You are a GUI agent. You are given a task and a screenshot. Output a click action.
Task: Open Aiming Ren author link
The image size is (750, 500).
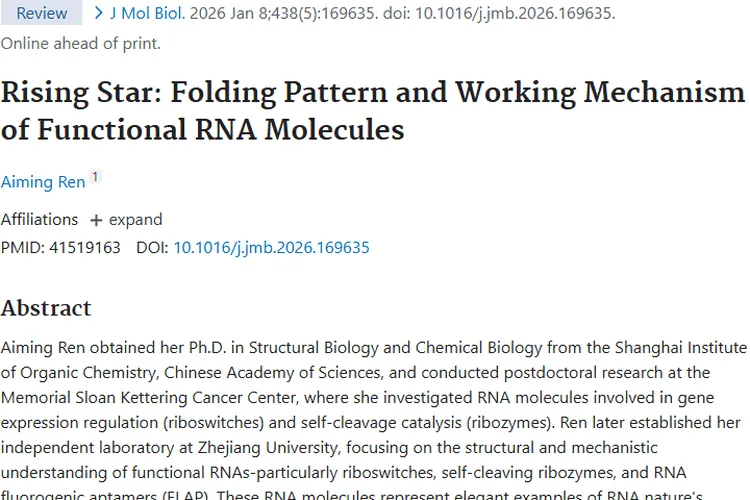click(42, 182)
